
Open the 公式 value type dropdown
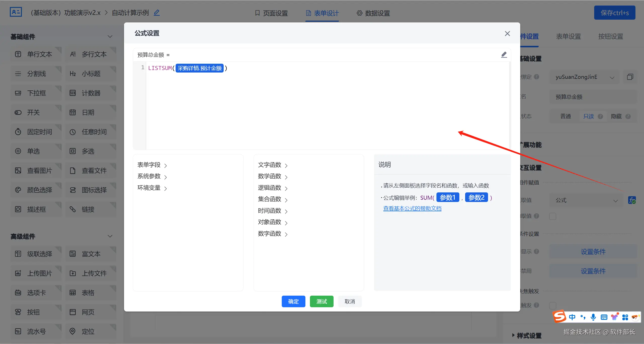pos(586,200)
